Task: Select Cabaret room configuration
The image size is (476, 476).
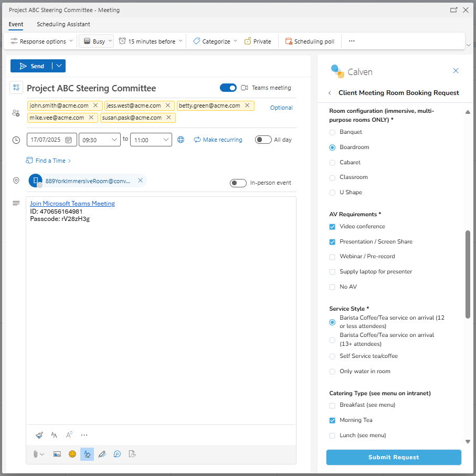Action: 332,163
